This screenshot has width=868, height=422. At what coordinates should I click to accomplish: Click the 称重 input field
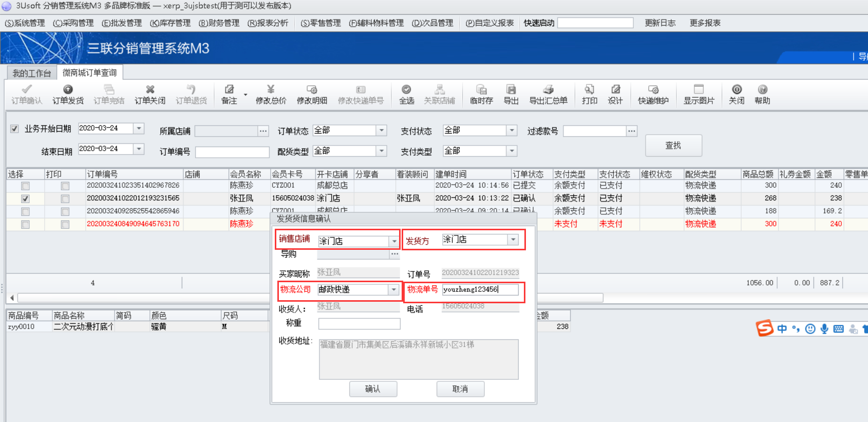tap(359, 323)
